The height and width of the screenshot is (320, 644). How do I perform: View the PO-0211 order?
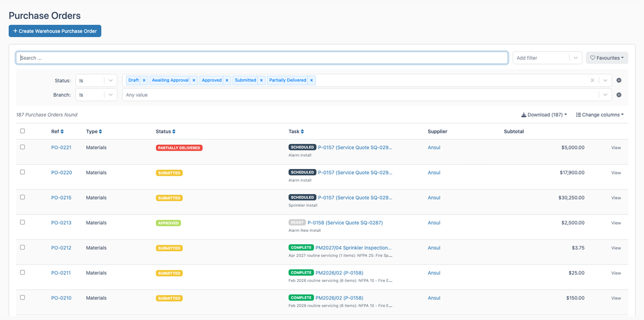click(x=616, y=273)
